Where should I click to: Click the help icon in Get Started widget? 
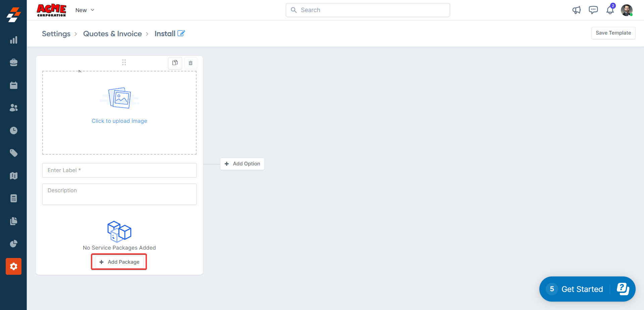tap(623, 289)
